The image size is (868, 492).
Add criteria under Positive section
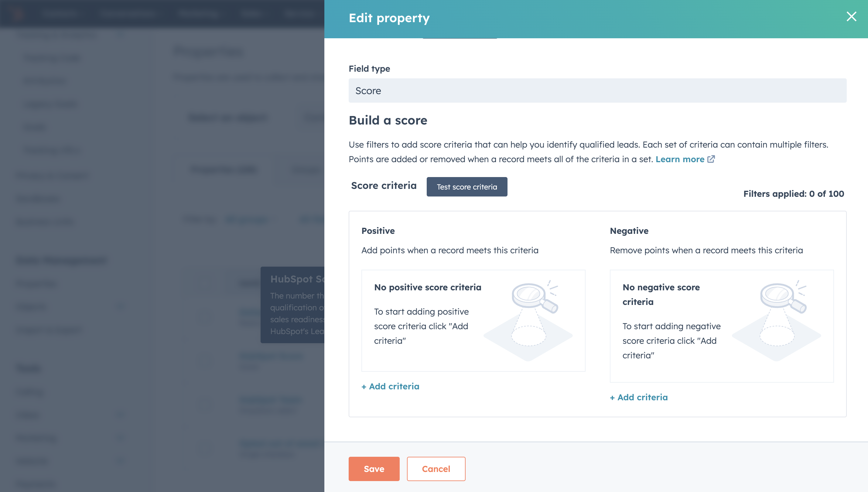(x=390, y=386)
